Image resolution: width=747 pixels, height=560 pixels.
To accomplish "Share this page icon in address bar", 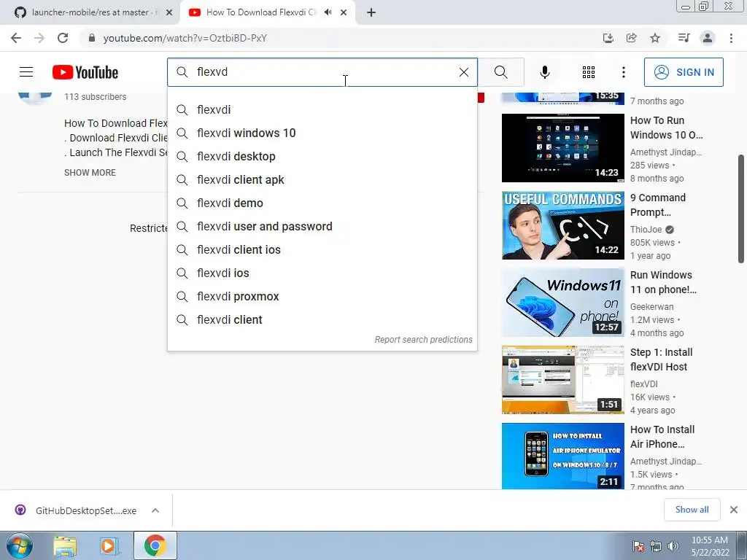I will pyautogui.click(x=632, y=38).
